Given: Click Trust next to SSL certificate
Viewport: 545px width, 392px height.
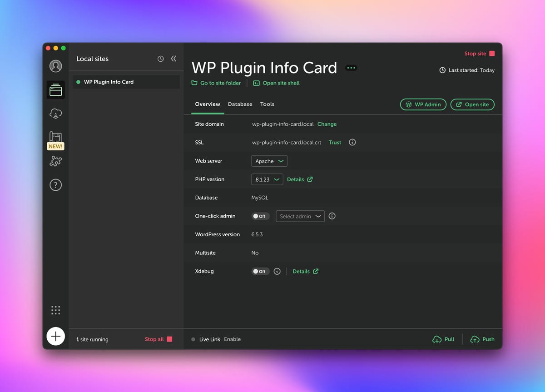Looking at the screenshot, I should [x=335, y=142].
